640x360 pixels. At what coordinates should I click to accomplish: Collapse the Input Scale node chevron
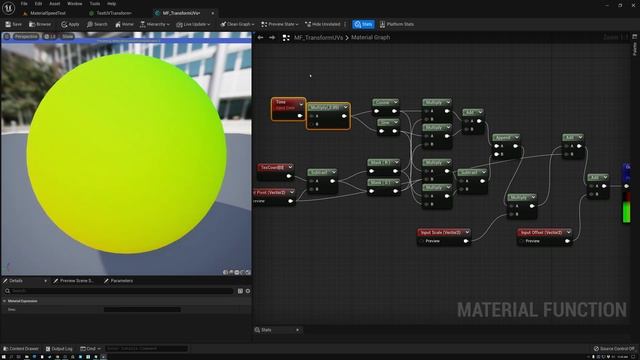467,232
